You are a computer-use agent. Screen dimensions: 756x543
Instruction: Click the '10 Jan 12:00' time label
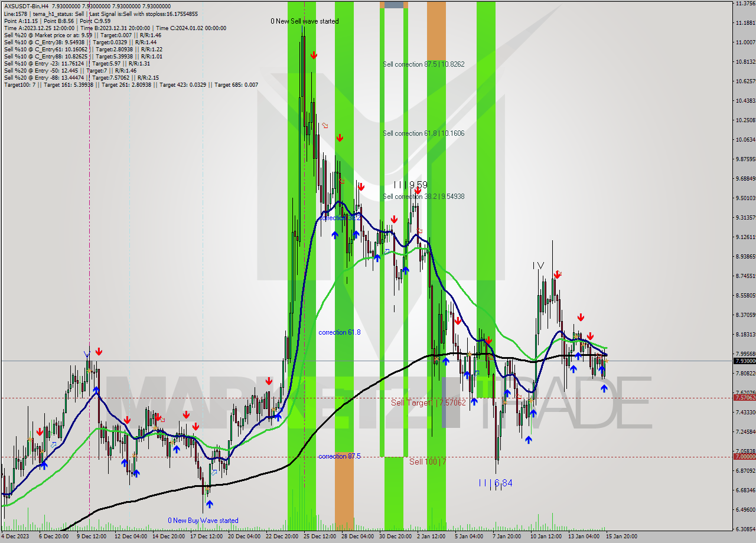(x=546, y=537)
